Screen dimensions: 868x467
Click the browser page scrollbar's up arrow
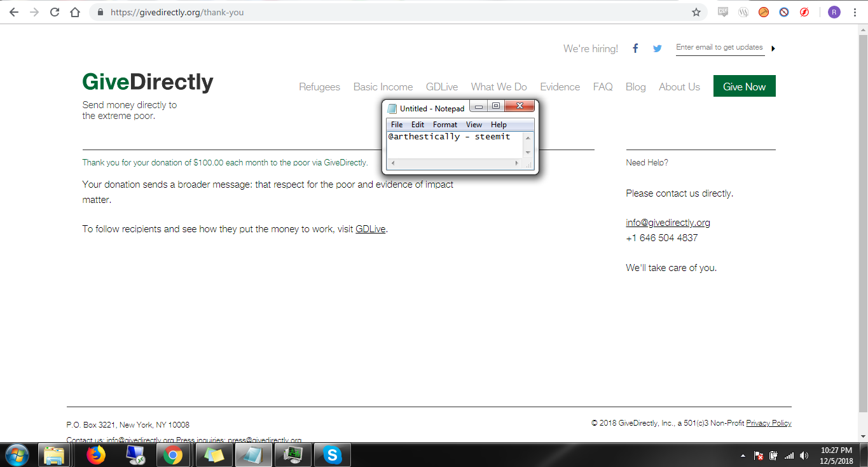pos(863,31)
